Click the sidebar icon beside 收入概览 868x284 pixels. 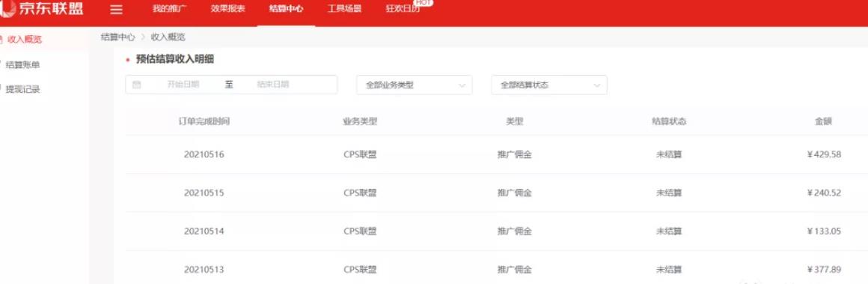pyautogui.click(x=1, y=40)
